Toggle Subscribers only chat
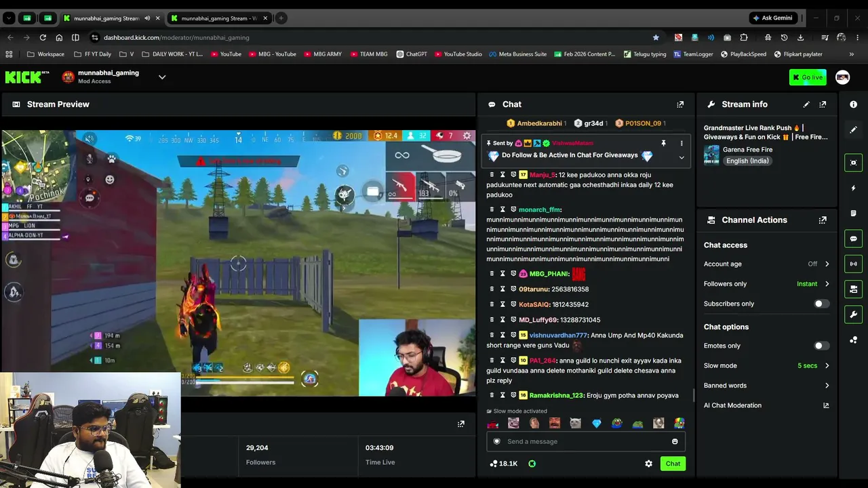Image resolution: width=868 pixels, height=488 pixels. (x=821, y=304)
